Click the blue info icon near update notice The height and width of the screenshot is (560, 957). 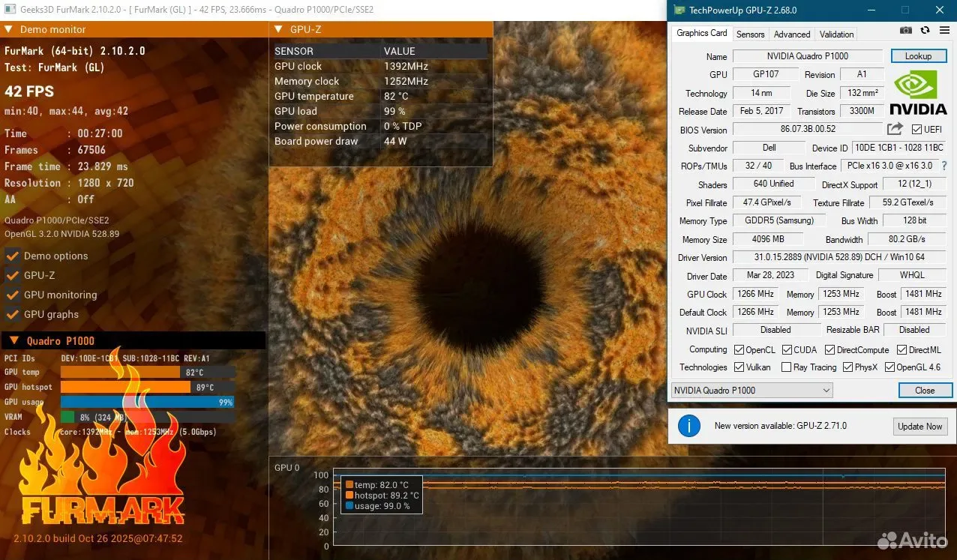pyautogui.click(x=688, y=426)
